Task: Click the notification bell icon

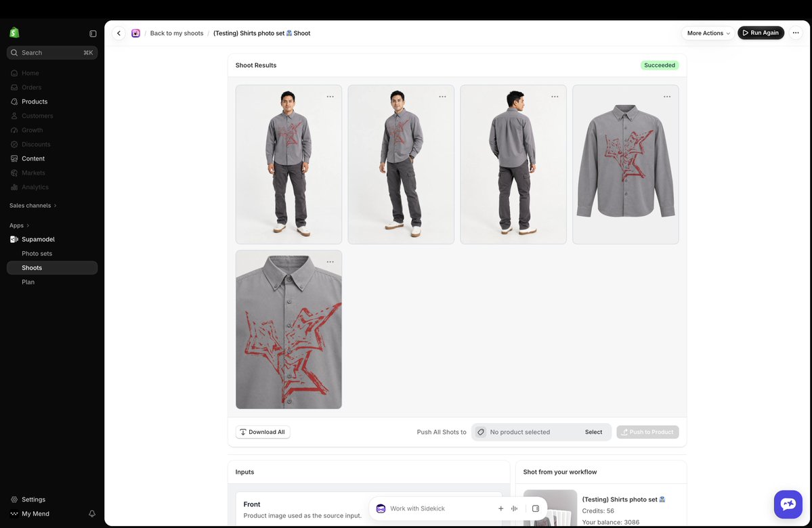Action: [x=92, y=514]
